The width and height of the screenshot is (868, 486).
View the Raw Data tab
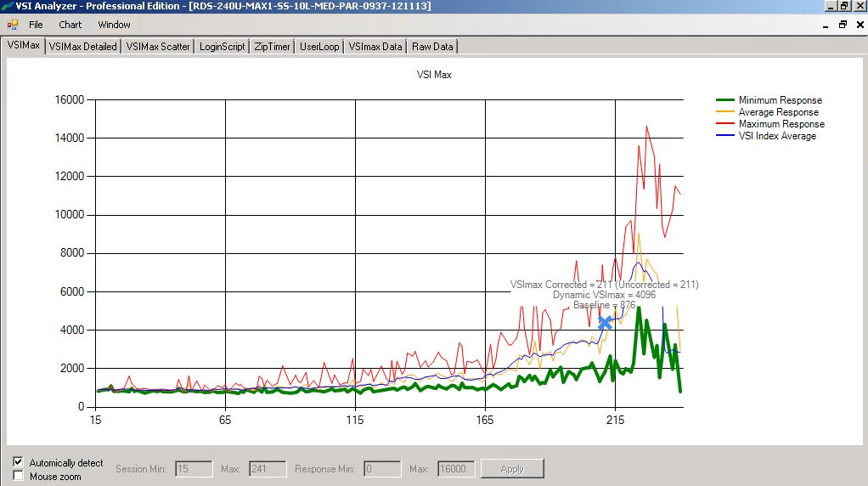coord(432,47)
